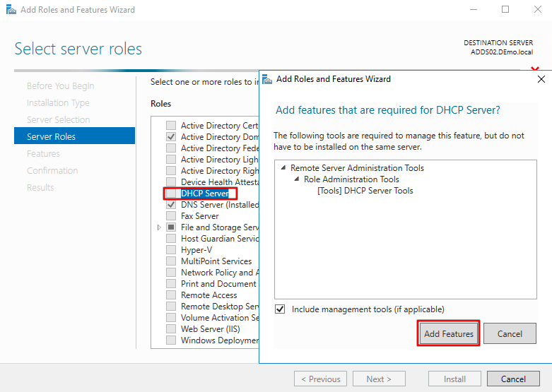Check Windows Deployment Services checkbox
This screenshot has width=552, height=392.
tap(171, 340)
